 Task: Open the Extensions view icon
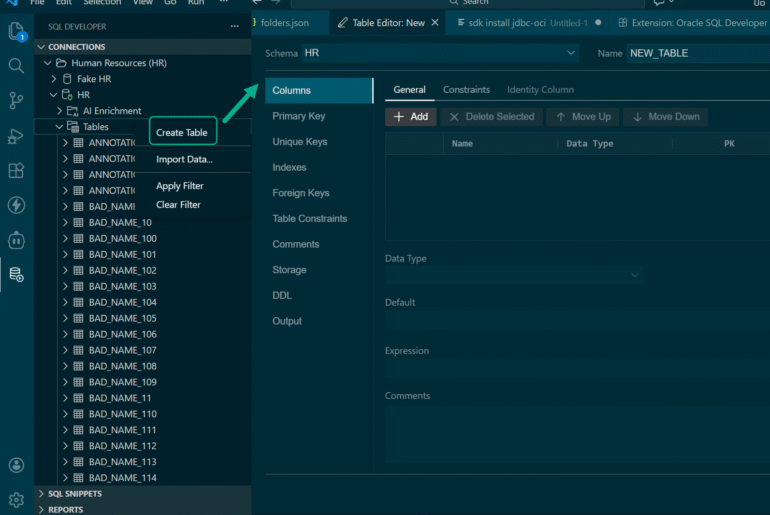click(x=16, y=171)
